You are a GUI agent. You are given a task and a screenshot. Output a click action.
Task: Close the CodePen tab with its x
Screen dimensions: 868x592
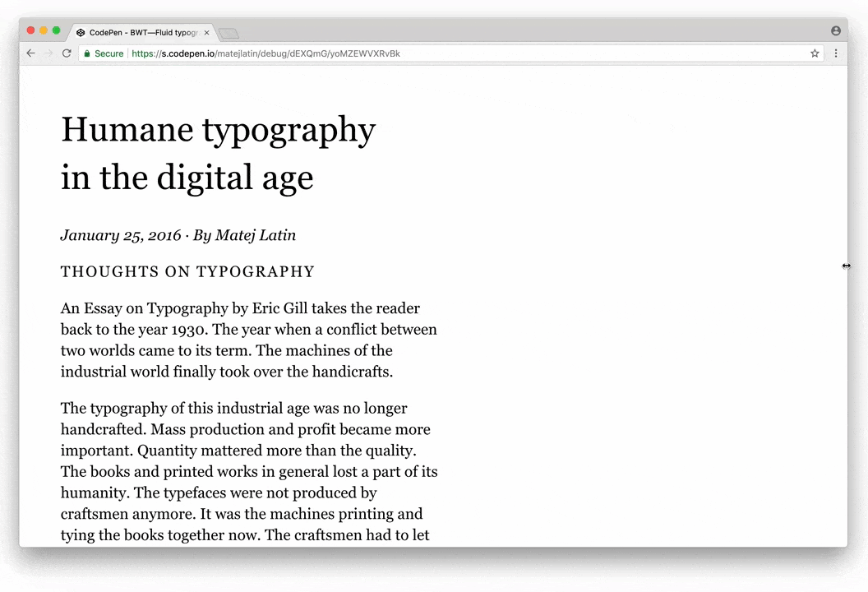coord(206,33)
